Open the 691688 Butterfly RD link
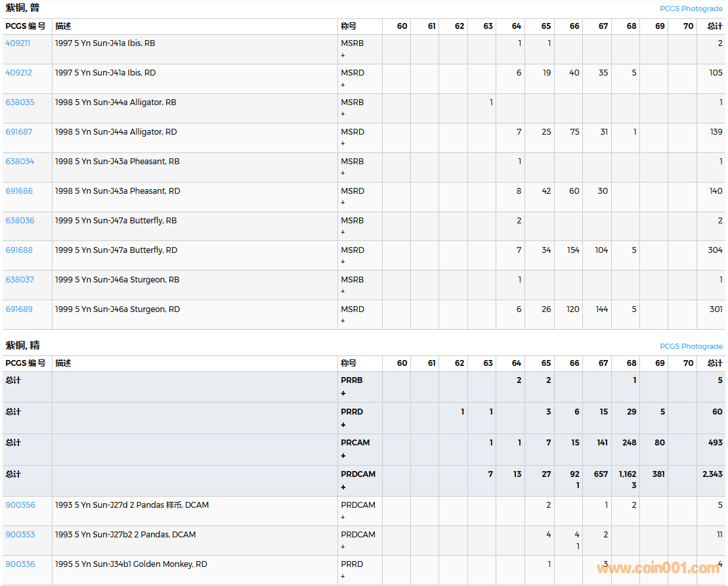The height and width of the screenshot is (586, 728). pos(18,250)
